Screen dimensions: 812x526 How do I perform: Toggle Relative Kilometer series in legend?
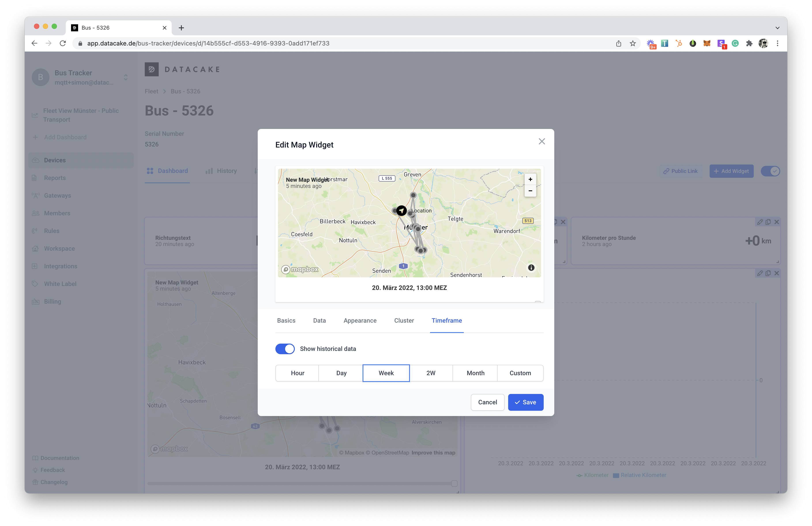(x=639, y=475)
